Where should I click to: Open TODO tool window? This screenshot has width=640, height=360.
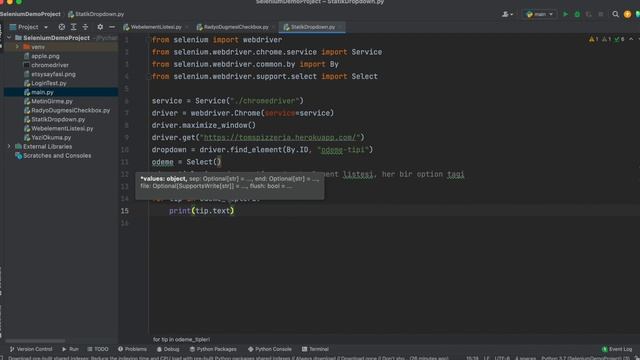(98, 349)
